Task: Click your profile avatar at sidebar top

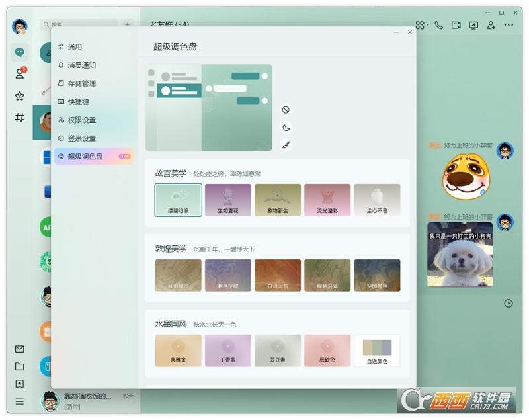Action: tap(20, 26)
